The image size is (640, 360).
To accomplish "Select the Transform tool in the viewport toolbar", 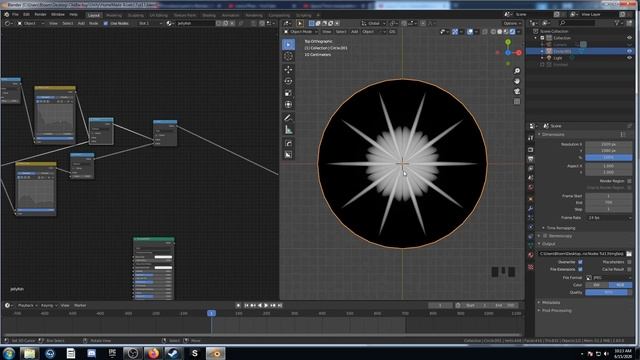I will (288, 105).
